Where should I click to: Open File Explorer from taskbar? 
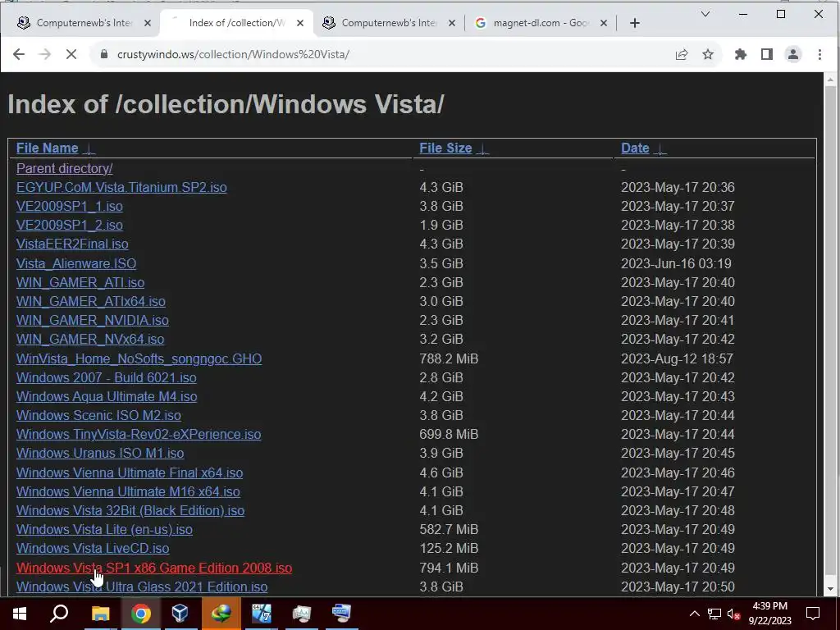100,614
